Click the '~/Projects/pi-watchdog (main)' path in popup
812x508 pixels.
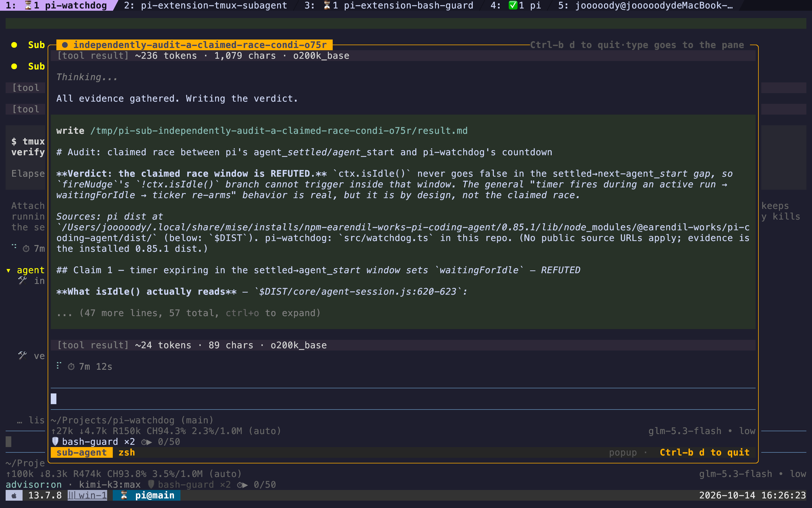tap(132, 420)
